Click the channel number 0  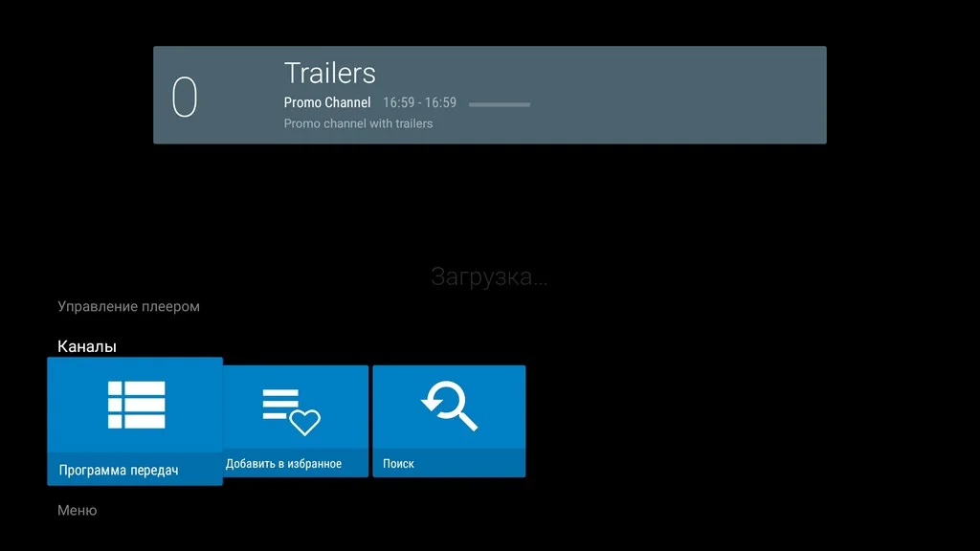pos(185,97)
